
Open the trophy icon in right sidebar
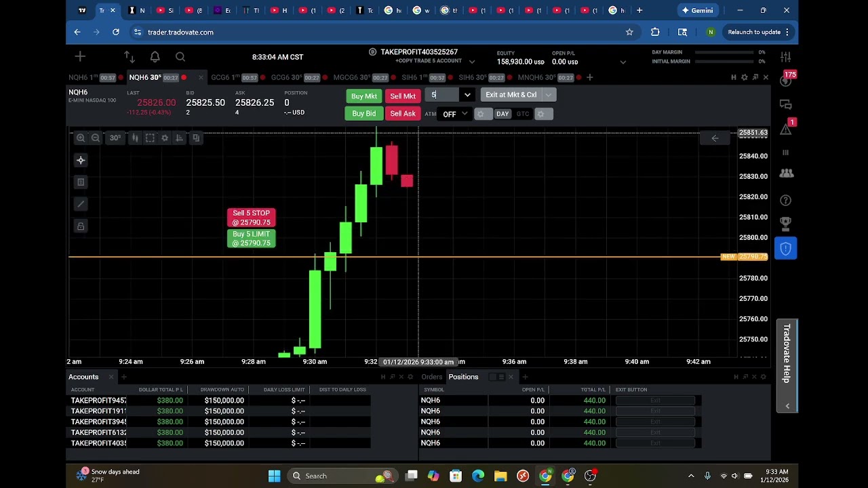[x=786, y=223]
